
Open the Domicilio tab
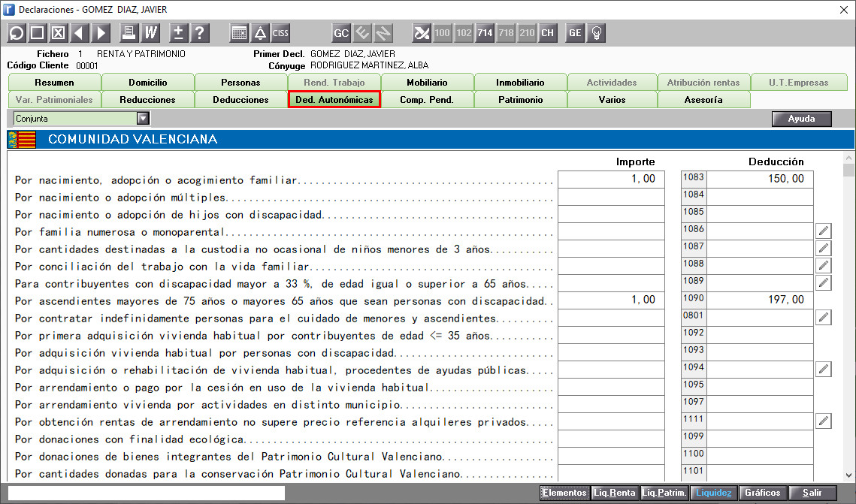[148, 83]
